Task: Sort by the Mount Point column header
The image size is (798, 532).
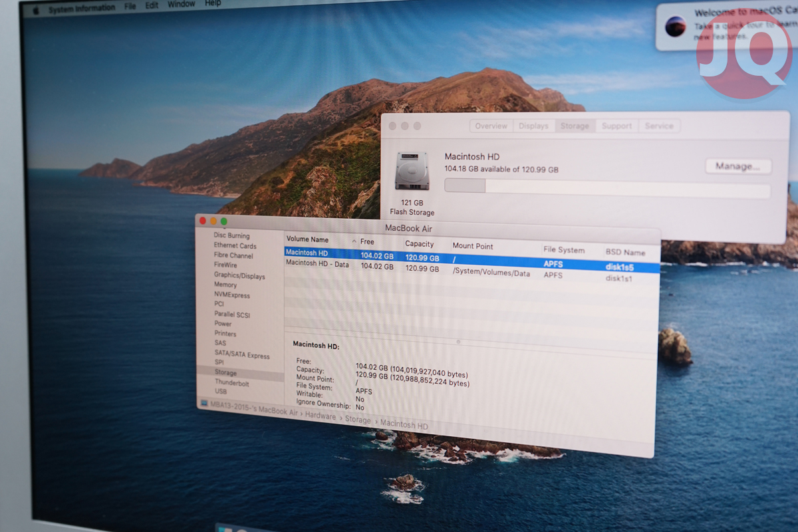Action: (473, 246)
